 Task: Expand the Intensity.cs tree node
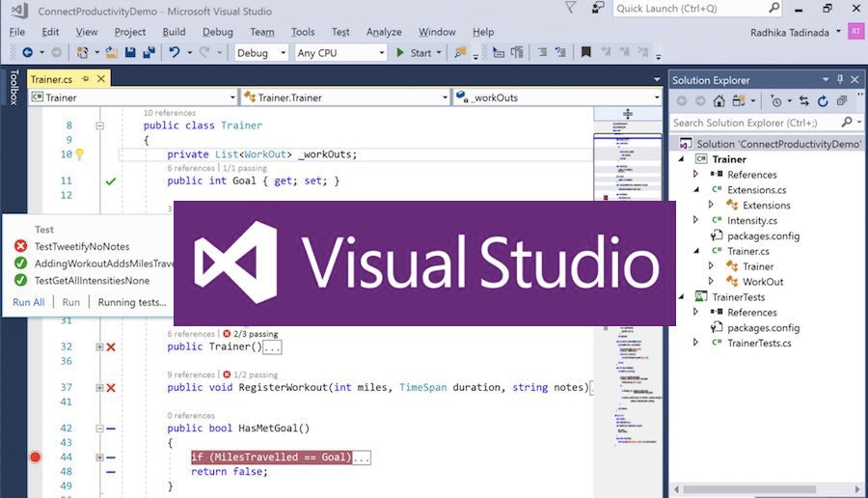pos(694,220)
